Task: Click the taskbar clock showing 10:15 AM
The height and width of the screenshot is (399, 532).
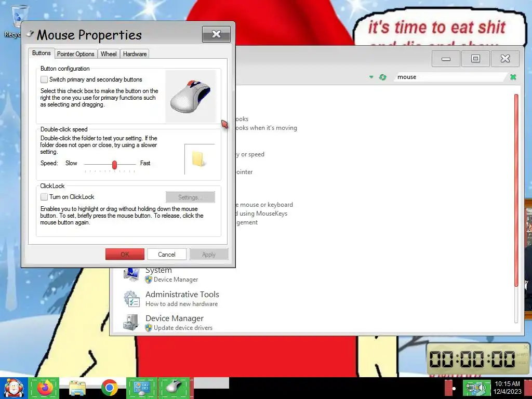Action: coord(507,388)
